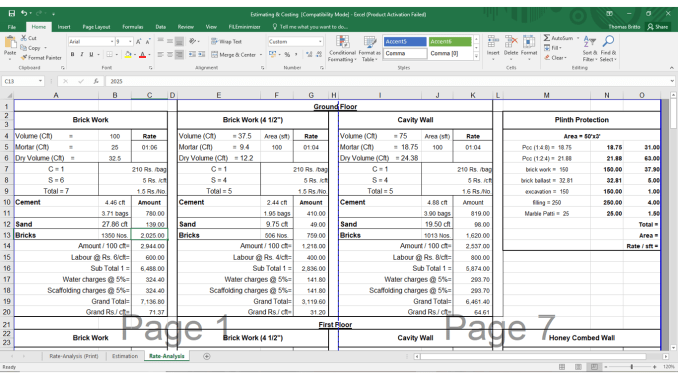Toggle Wrap Text option
The image size is (678, 381).
[x=227, y=42]
